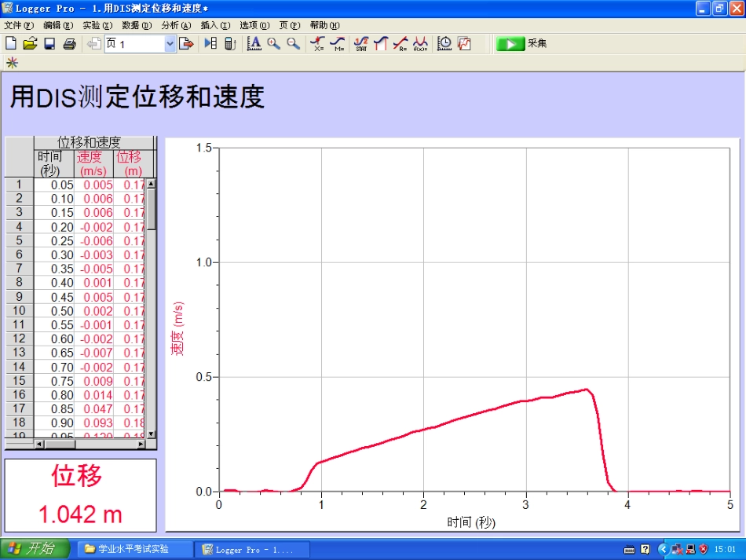Activate the Tangent M= tool
746x560 pixels.
[x=338, y=44]
